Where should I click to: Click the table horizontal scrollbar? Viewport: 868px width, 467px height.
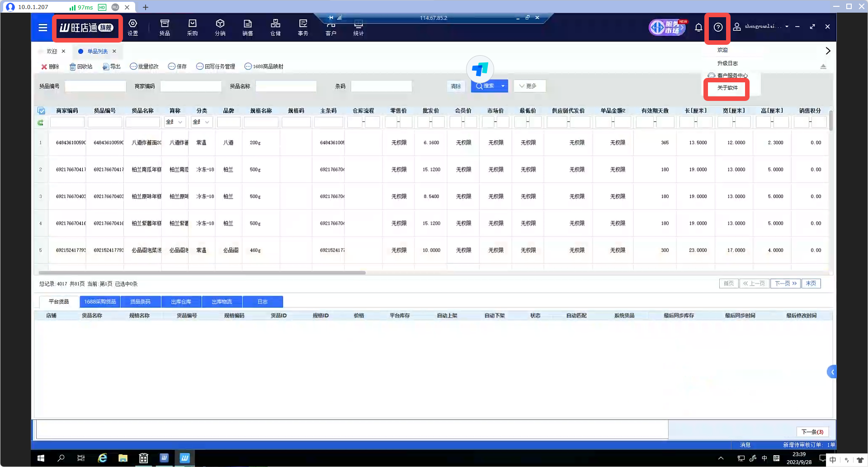(202, 273)
